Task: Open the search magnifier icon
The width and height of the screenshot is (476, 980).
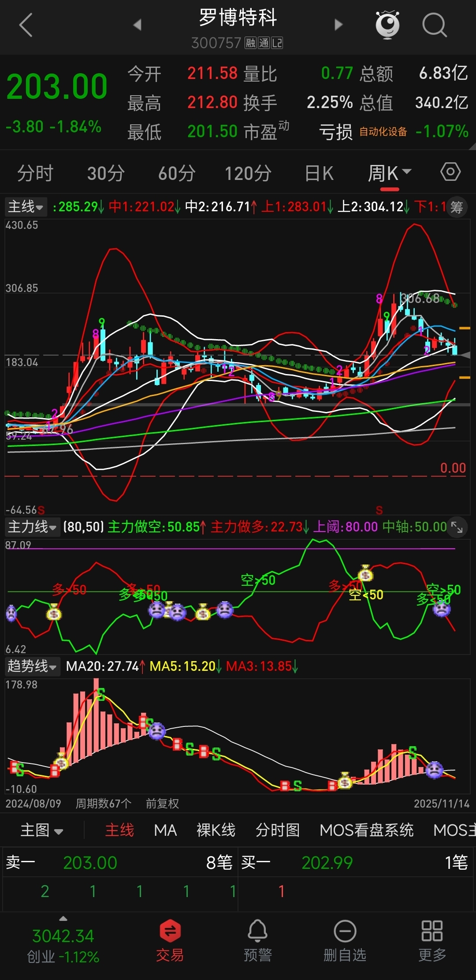Action: pyautogui.click(x=435, y=25)
